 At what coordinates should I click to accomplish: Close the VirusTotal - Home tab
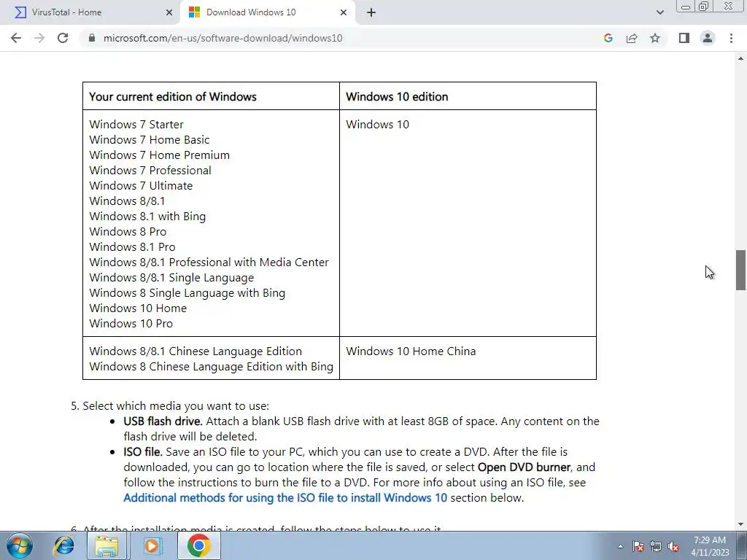pos(169,12)
